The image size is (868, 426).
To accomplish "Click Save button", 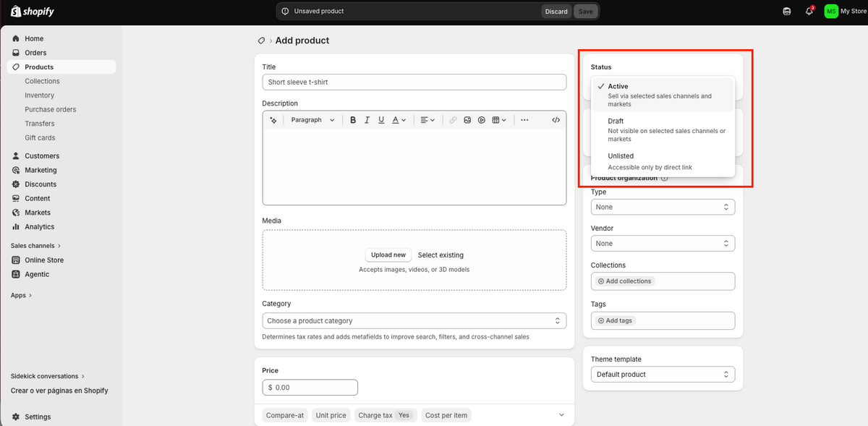I will (586, 12).
